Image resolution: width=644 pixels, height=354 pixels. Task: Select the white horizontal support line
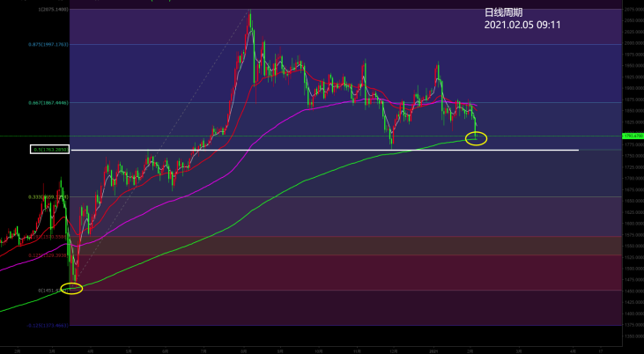pos(352,151)
